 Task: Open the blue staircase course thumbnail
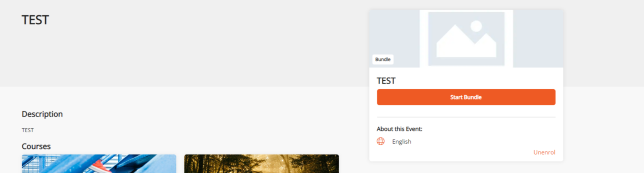(99, 164)
